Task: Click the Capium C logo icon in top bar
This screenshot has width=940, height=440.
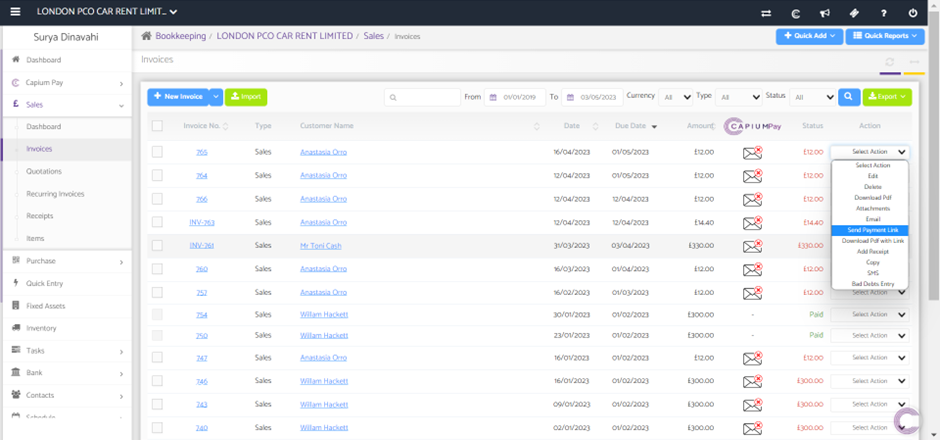Action: click(x=796, y=13)
